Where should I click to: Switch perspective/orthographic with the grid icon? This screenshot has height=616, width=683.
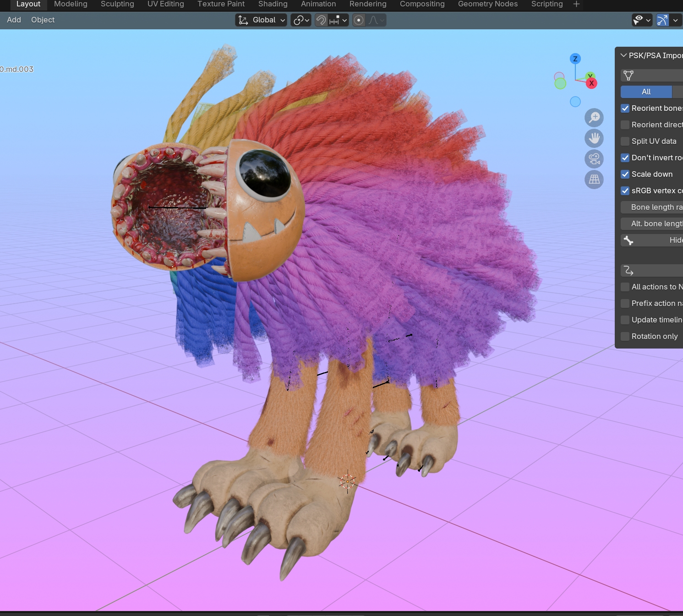tap(594, 180)
